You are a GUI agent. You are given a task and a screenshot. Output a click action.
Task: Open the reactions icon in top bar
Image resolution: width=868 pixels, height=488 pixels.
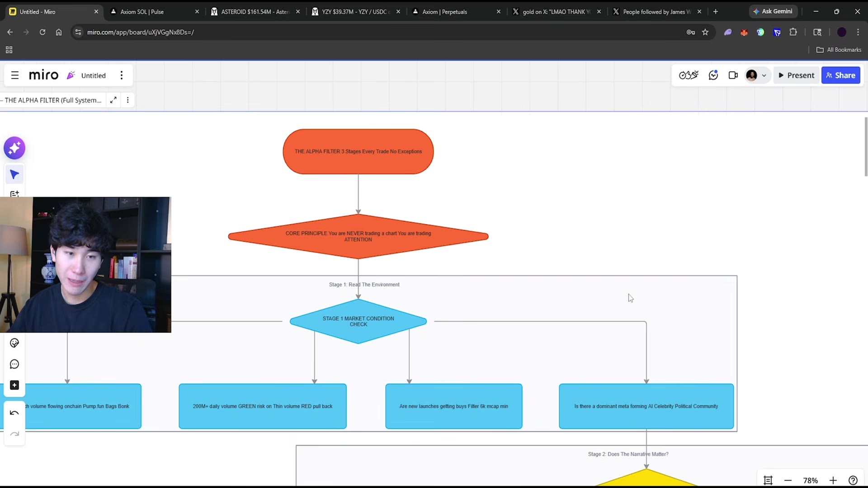click(x=713, y=75)
